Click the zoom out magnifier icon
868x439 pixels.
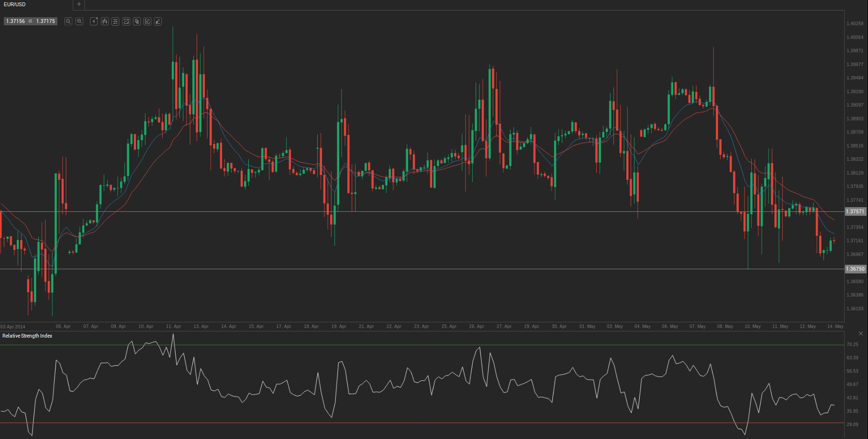pos(68,22)
